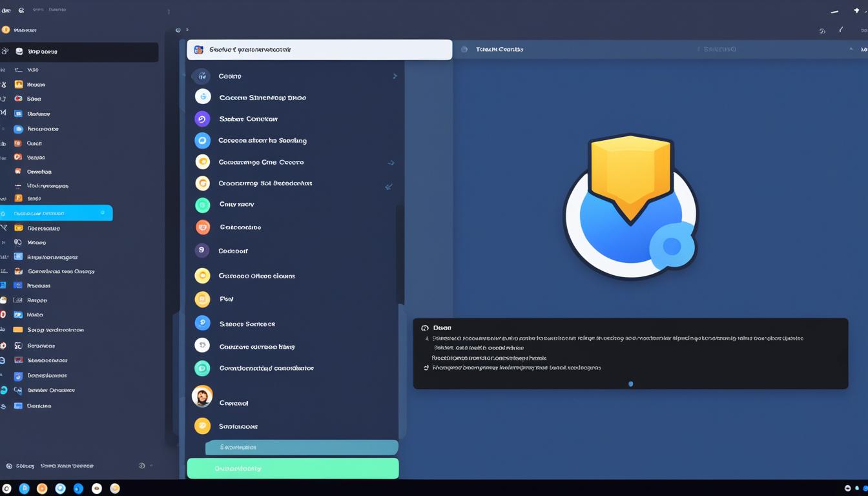Click the checkmark arrow on the sixth list row

pos(388,187)
